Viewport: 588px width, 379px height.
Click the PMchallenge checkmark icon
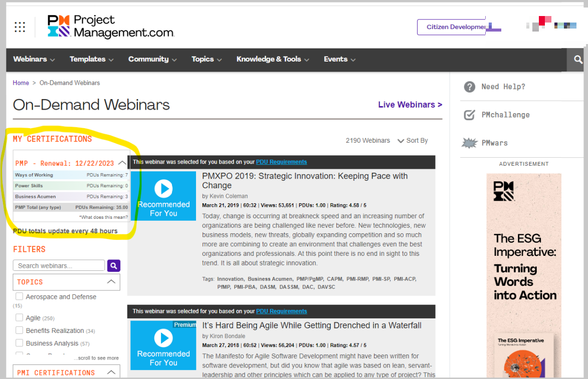(x=470, y=115)
